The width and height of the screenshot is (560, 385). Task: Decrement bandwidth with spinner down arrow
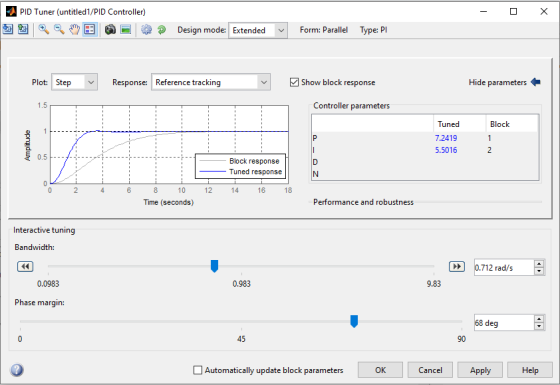point(539,271)
